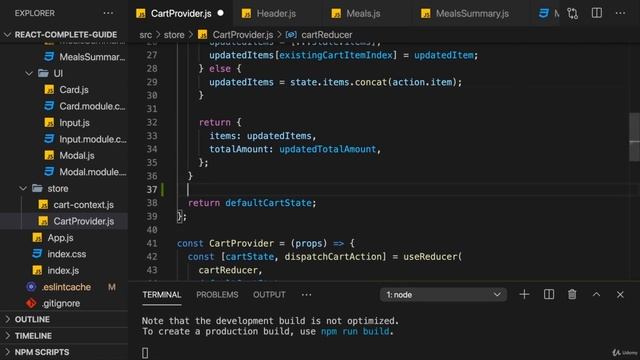Open cart-context.js in the explorer

coord(83,204)
